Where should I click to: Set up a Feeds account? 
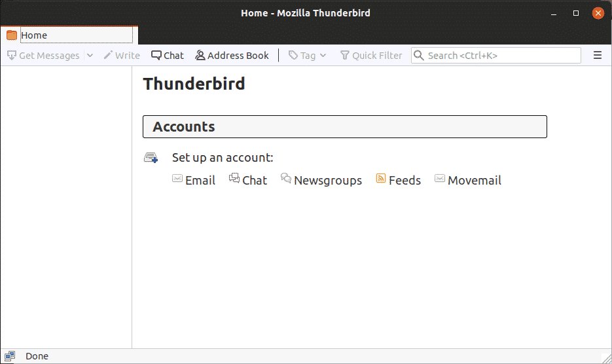click(399, 180)
